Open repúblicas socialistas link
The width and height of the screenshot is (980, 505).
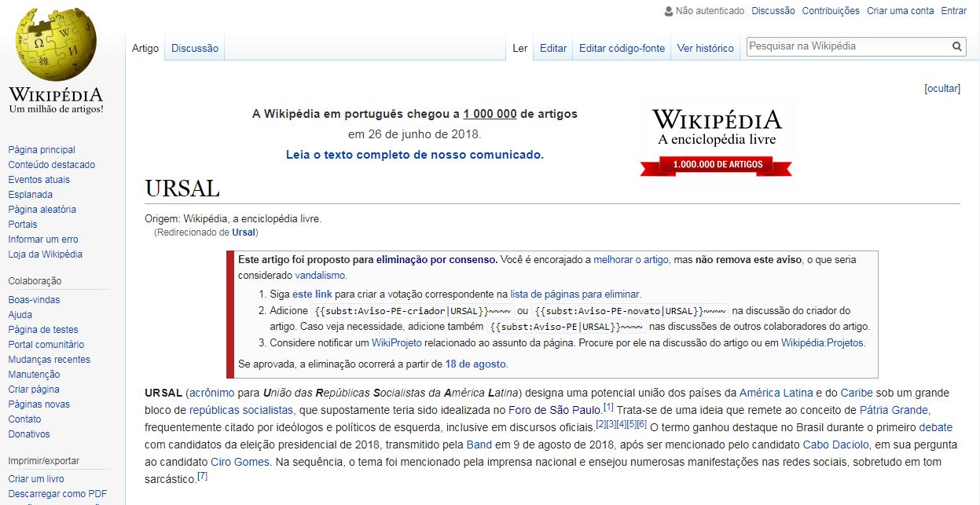241,410
